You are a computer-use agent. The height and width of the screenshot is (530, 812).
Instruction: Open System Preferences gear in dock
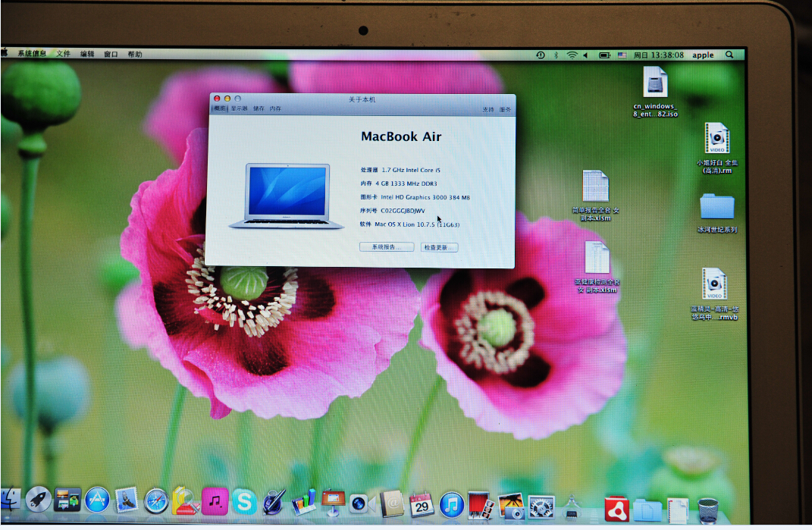click(x=541, y=506)
